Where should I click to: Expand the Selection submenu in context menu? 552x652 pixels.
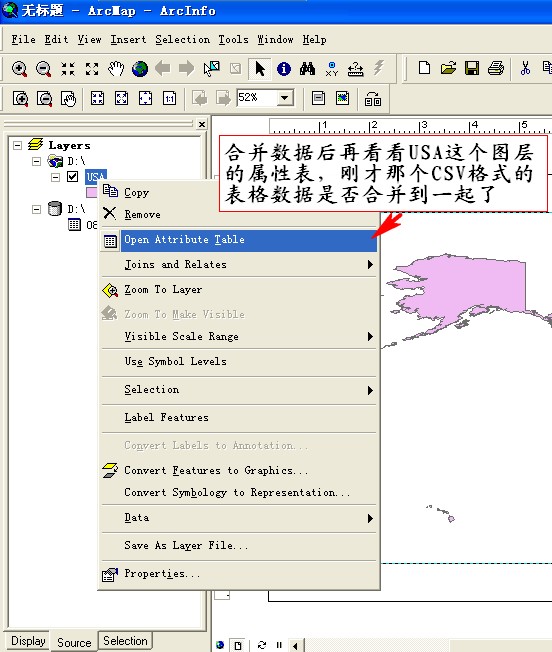coord(239,390)
